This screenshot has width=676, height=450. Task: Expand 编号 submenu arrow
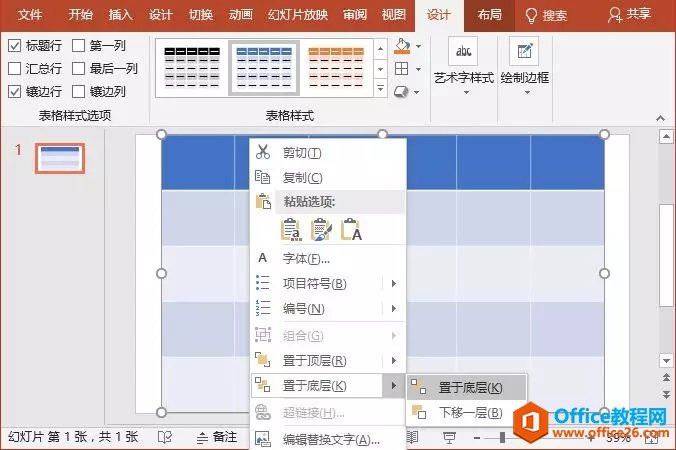(394, 308)
